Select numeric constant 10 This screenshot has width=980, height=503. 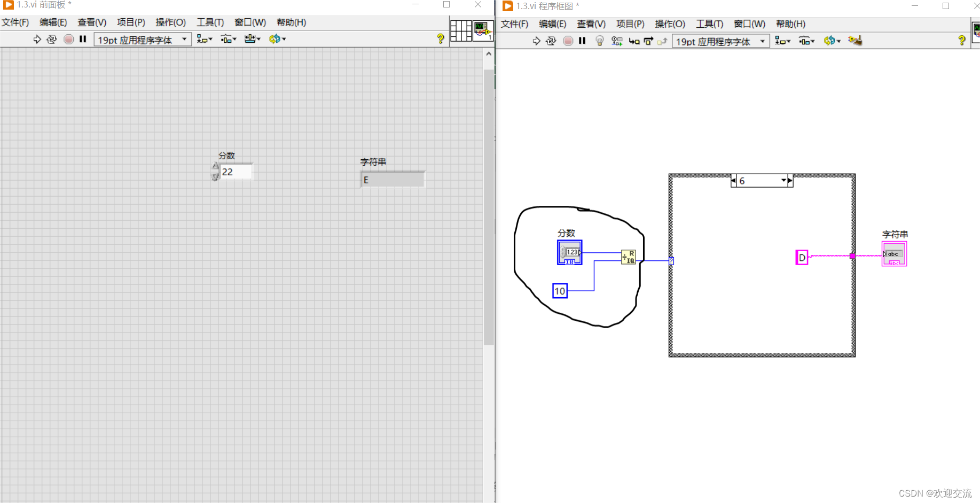pyautogui.click(x=560, y=291)
